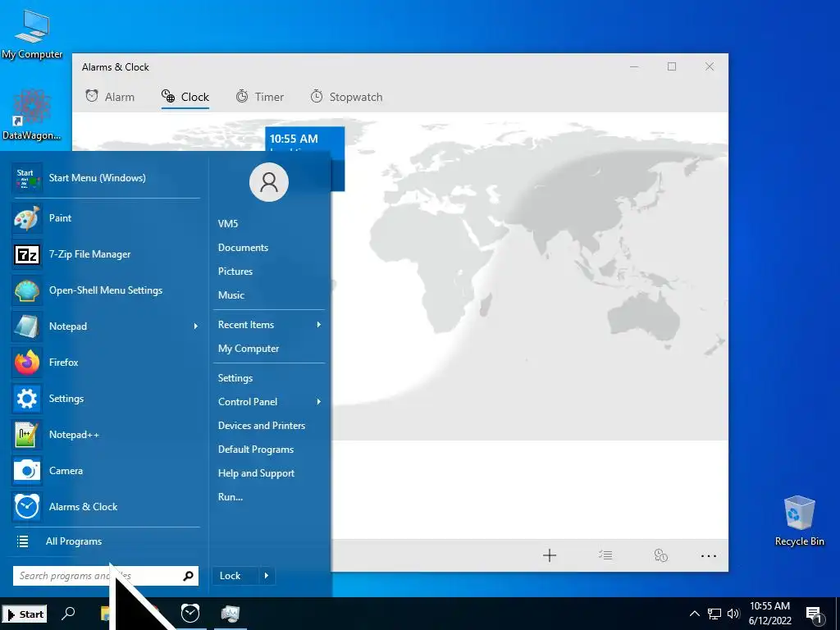Open My Computer desktop icon
The width and height of the screenshot is (840, 630).
click(32, 34)
